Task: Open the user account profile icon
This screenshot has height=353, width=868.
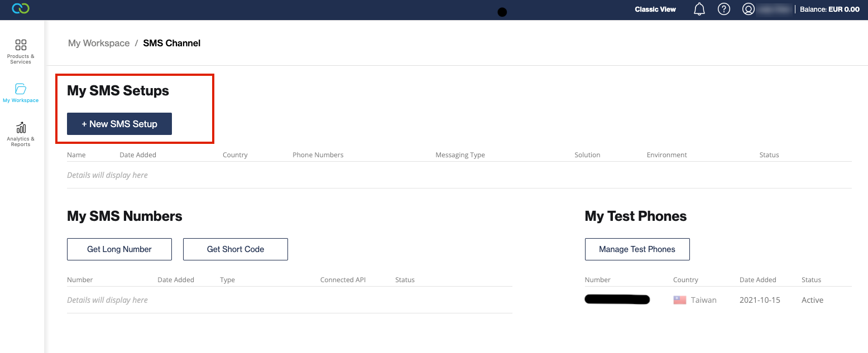Action: pos(749,9)
